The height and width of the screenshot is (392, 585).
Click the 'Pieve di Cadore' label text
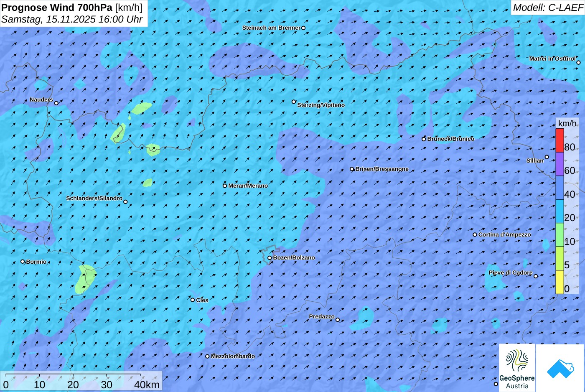(x=511, y=272)
